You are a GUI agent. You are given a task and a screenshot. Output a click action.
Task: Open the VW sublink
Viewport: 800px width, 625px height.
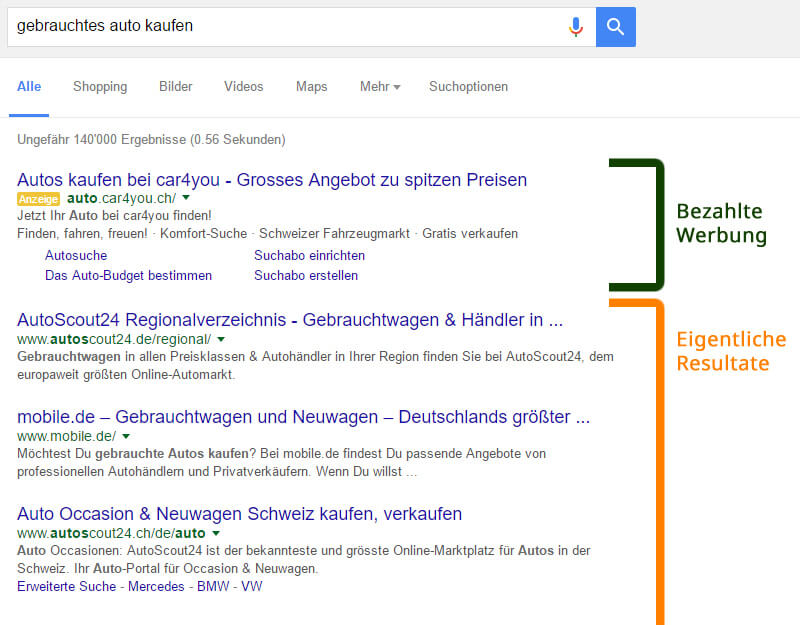pos(252,587)
